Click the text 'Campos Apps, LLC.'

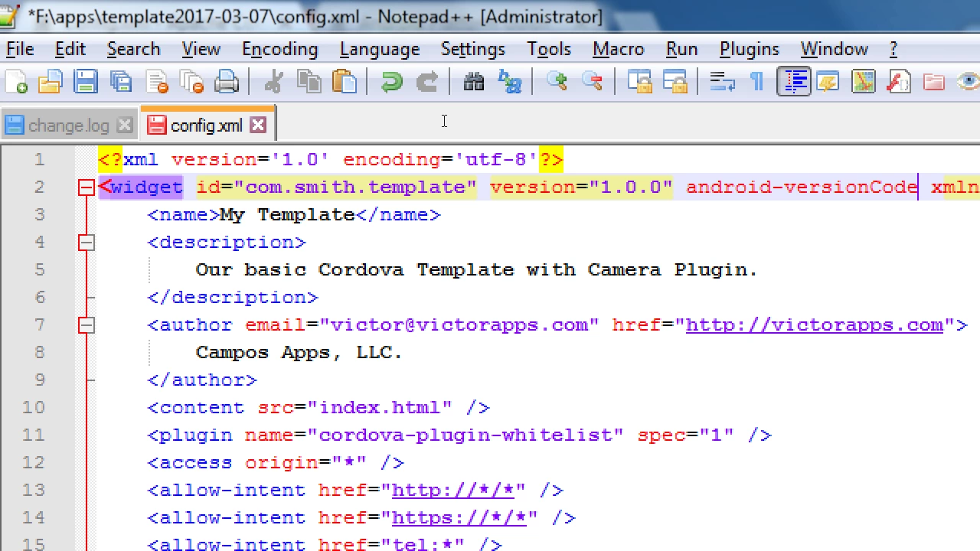(x=299, y=353)
